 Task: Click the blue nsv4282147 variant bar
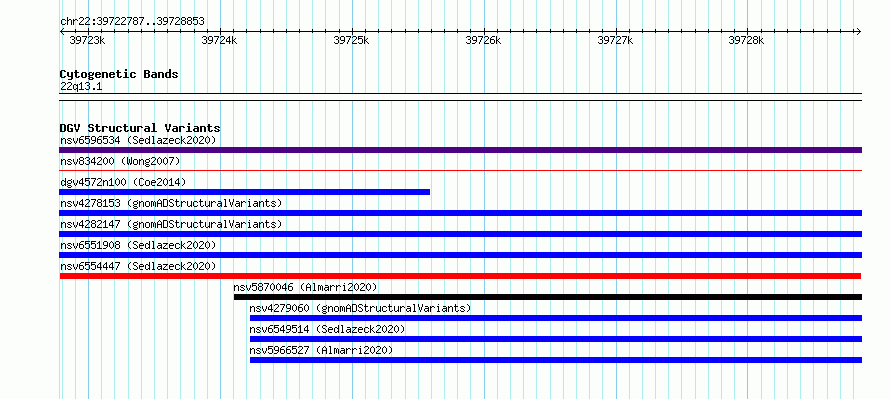[x=460, y=234]
